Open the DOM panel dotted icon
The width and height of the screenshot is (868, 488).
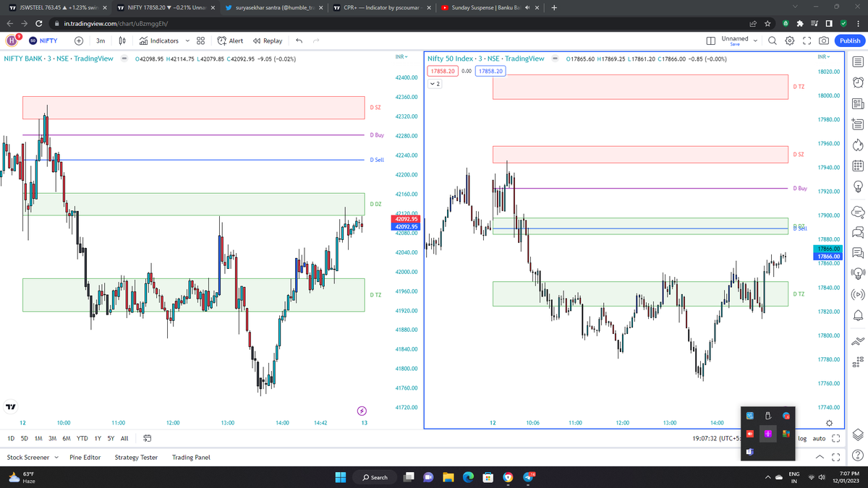click(858, 362)
